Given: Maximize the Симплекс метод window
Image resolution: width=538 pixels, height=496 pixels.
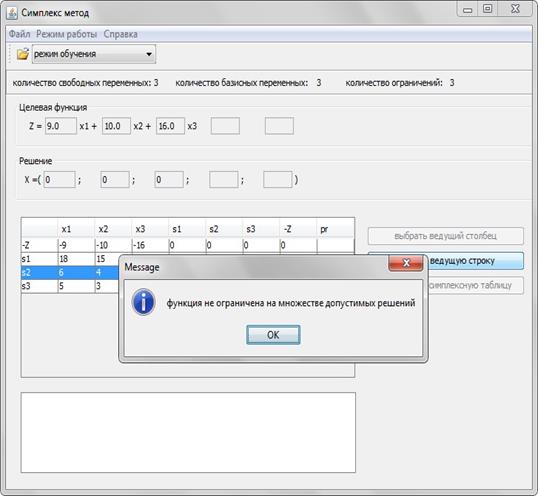Looking at the screenshot, I should pyautogui.click(x=487, y=9).
